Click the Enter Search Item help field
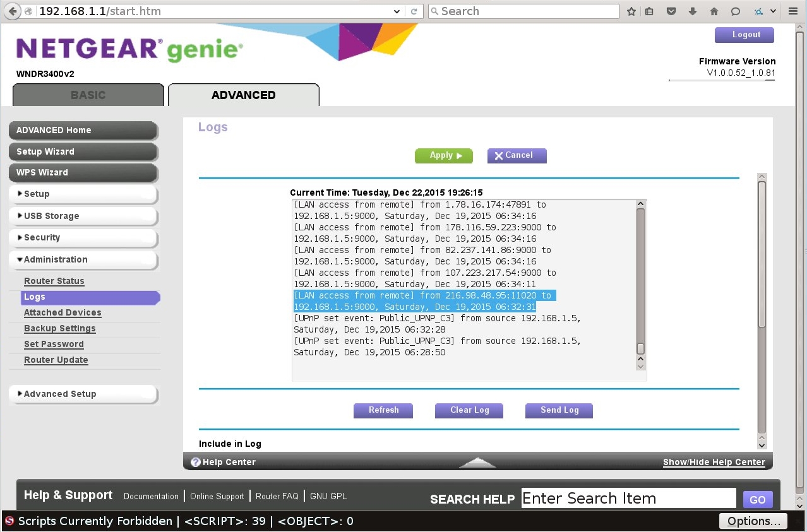The image size is (807, 532). point(629,499)
